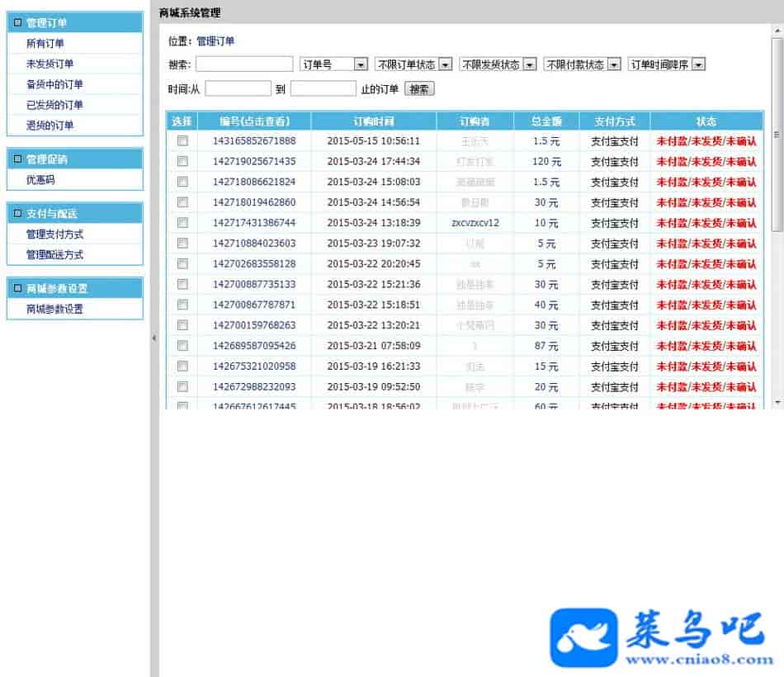Click the 管理订单 breadcrumb link

215,41
